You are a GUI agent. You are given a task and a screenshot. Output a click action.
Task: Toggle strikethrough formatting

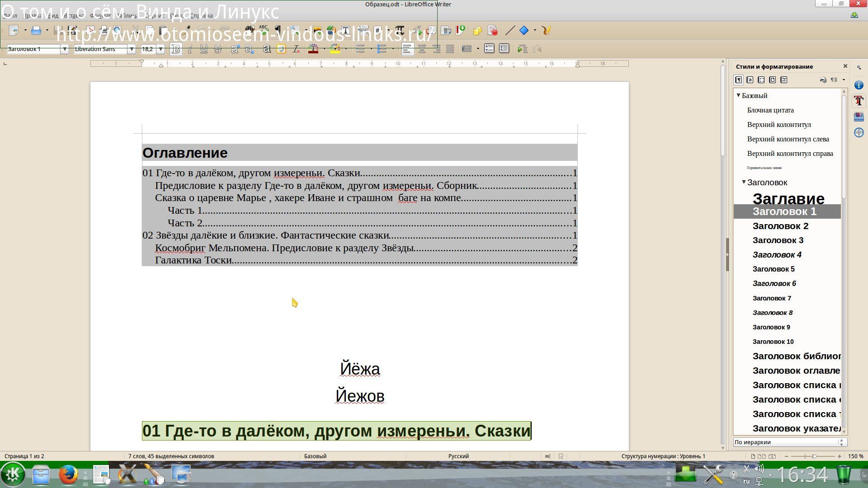[217, 49]
